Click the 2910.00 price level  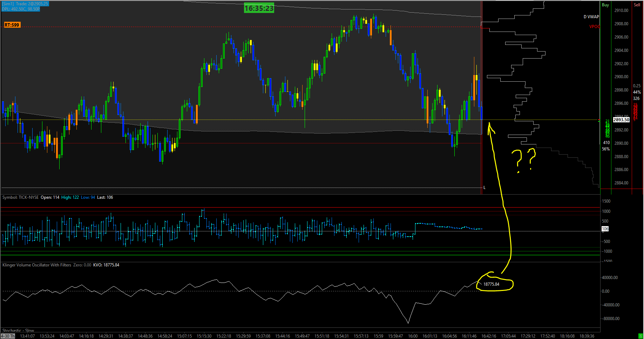621,11
